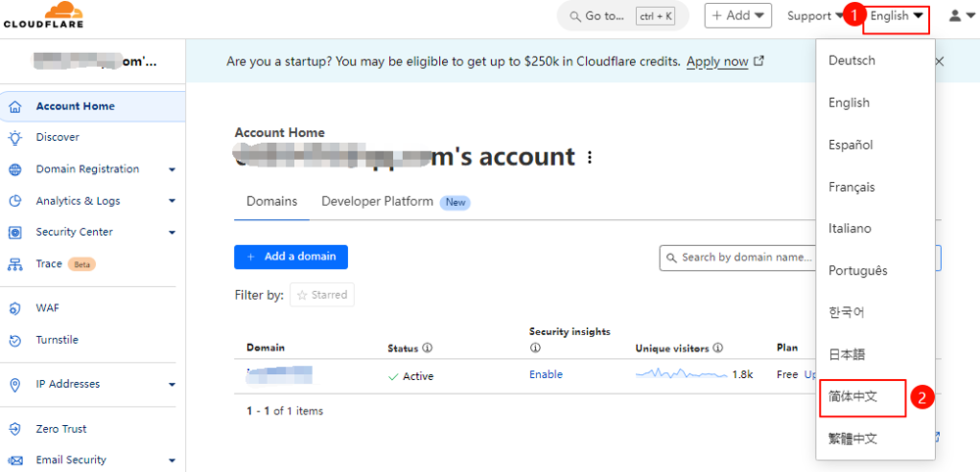The height and width of the screenshot is (472, 980).
Task: Open the Discover lightbulb icon
Action: pyautogui.click(x=15, y=138)
